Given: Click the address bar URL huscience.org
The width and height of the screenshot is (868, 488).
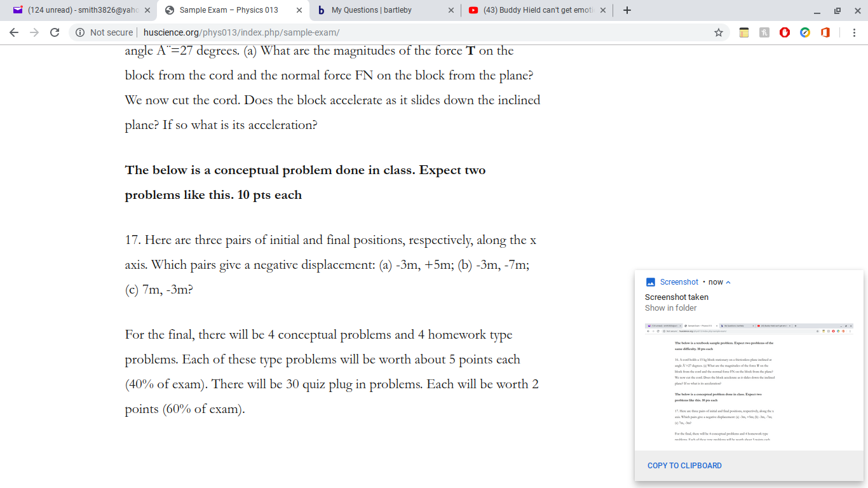Looking at the screenshot, I should (x=241, y=32).
